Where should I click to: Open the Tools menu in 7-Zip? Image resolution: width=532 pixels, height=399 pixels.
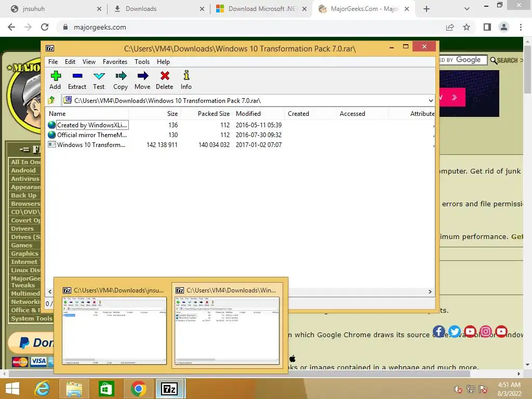tap(142, 62)
